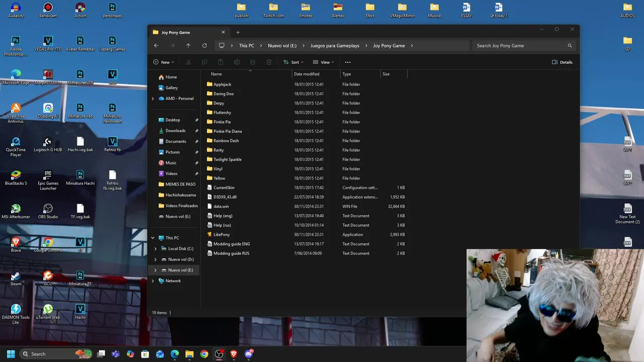Close the Joy Pony Game tab
Viewport: 644px width, 362px height.
click(x=223, y=32)
